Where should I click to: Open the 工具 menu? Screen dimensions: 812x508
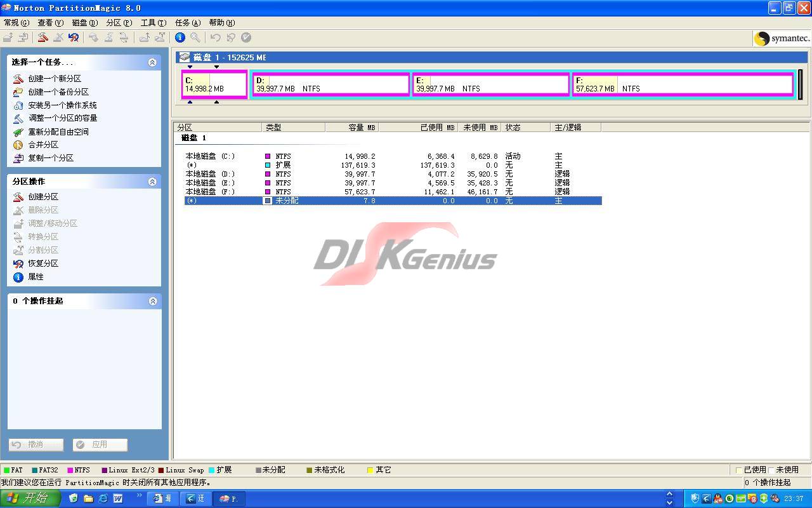point(154,23)
